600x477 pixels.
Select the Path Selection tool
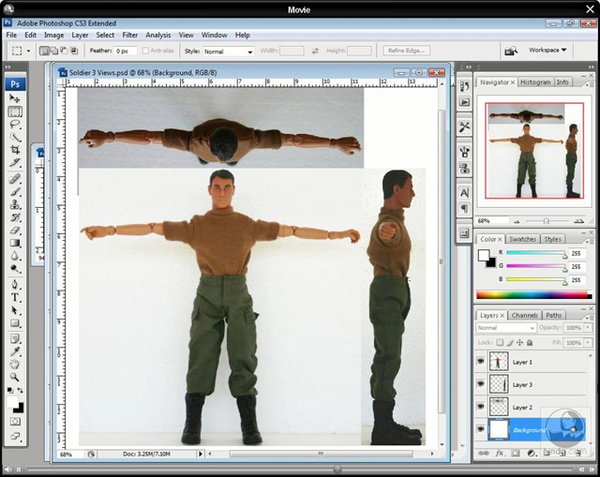tap(15, 310)
